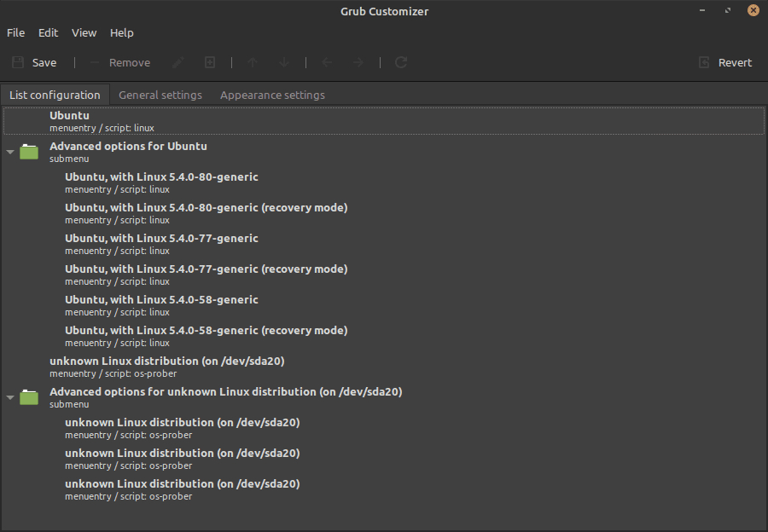Click the move down arrow icon

coord(284,62)
